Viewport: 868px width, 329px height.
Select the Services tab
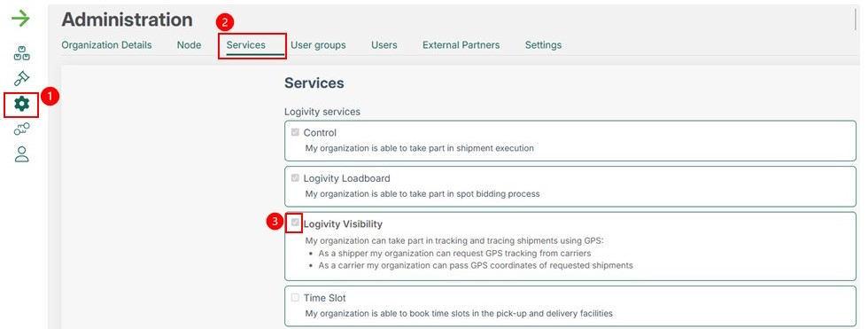(x=246, y=45)
